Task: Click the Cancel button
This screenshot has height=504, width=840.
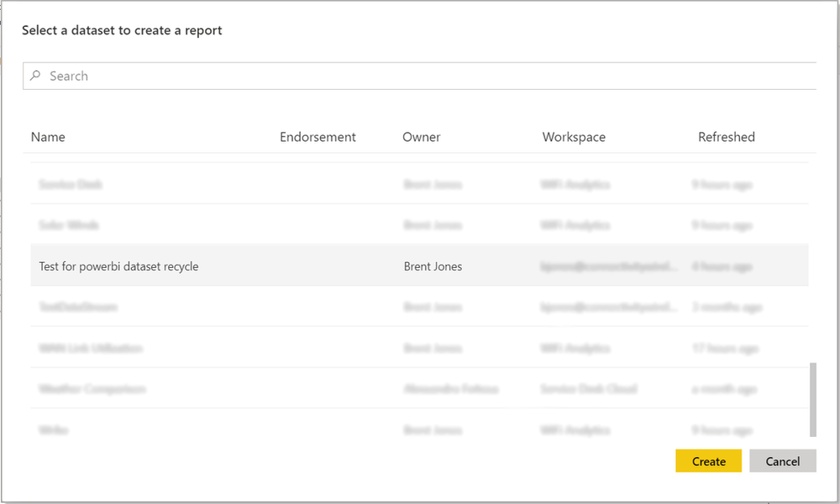Action: (782, 460)
